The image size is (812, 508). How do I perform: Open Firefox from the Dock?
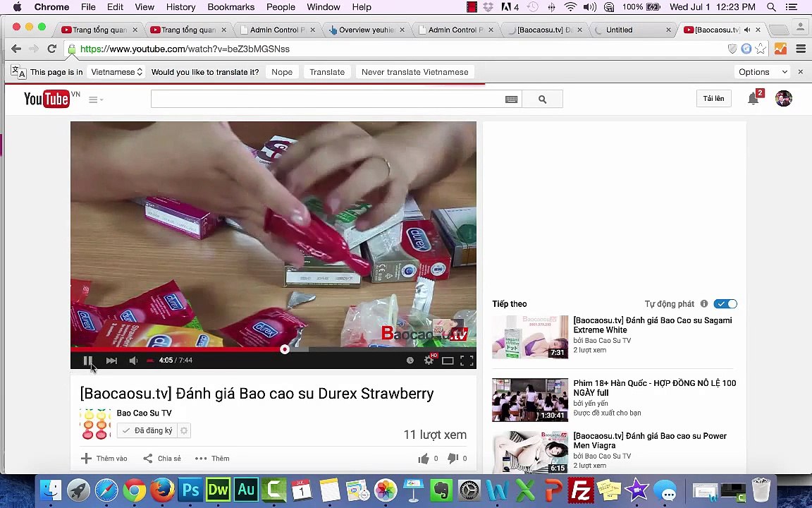tap(163, 490)
